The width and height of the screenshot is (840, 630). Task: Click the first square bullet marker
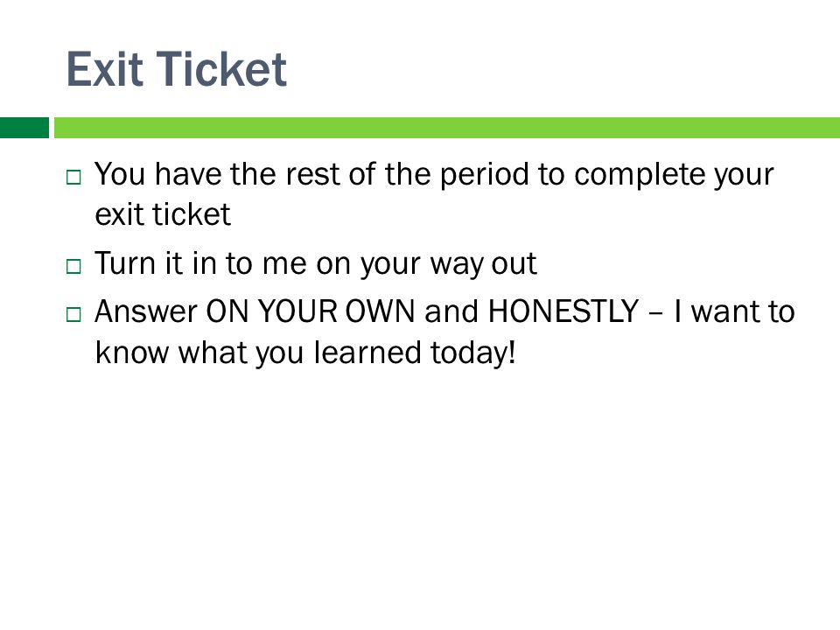click(73, 178)
